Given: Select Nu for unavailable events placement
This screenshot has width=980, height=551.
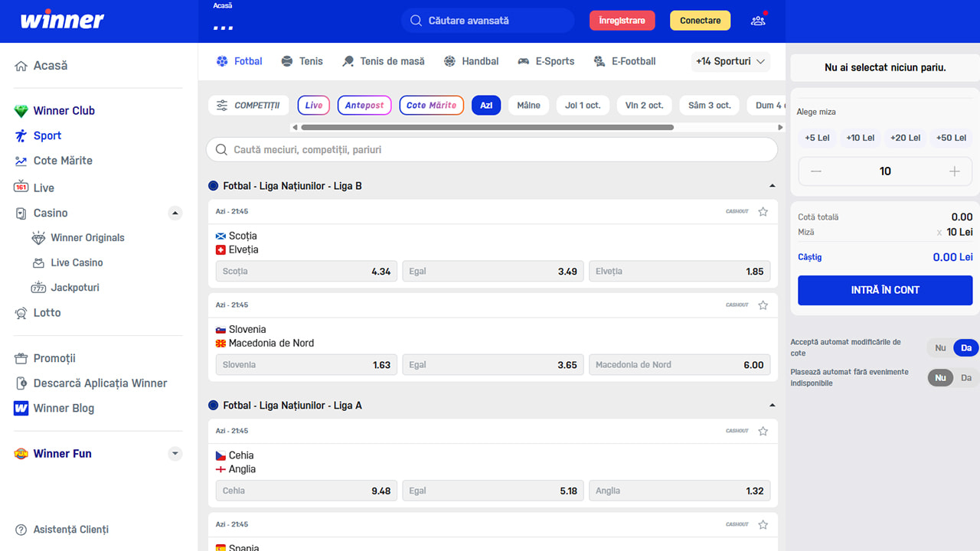Looking at the screenshot, I should 940,378.
